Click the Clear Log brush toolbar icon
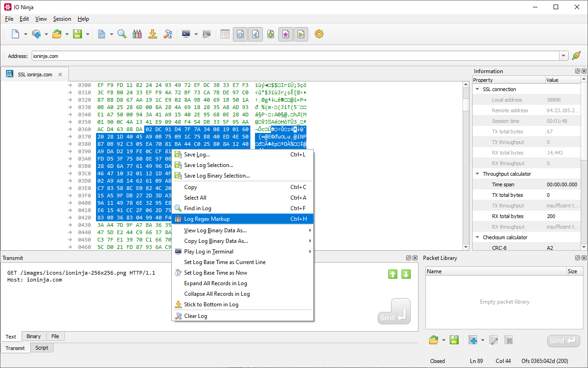The image size is (588, 368). click(x=168, y=34)
